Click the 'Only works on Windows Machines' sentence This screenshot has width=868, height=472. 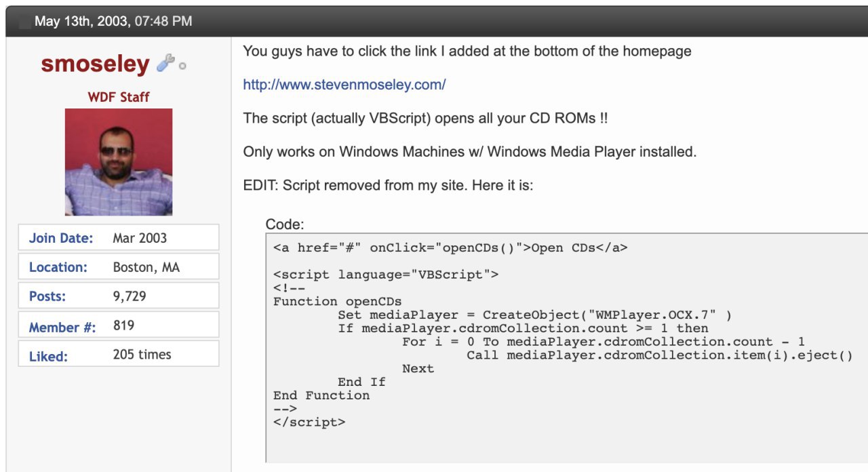click(x=470, y=151)
